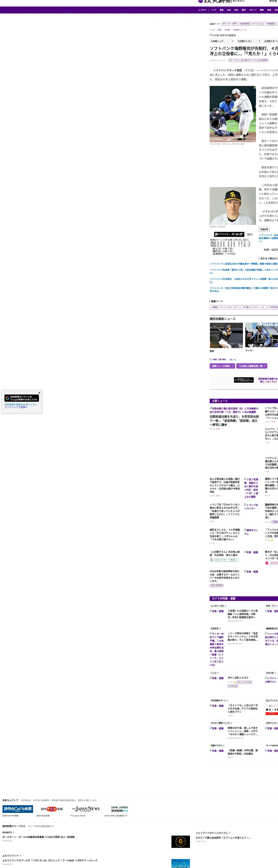Screen dimensions: 278x868
Task: Open the トランプ氏 FIFA headline
Action: (x=225, y=511)
